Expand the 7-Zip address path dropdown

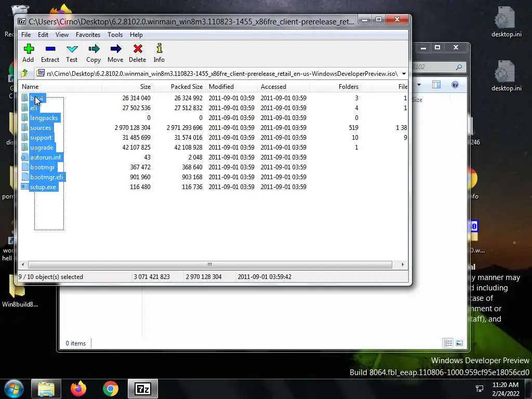[404, 74]
